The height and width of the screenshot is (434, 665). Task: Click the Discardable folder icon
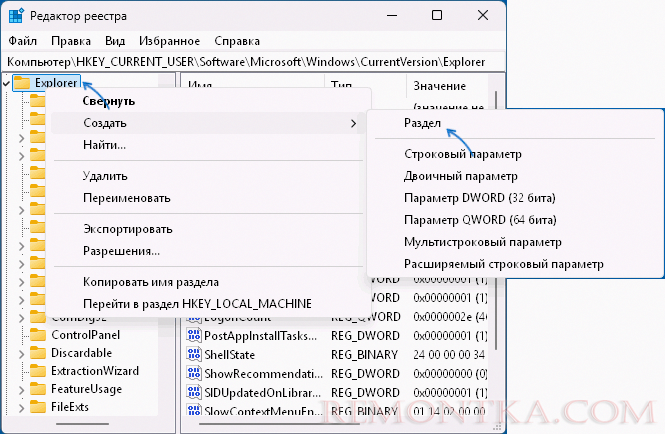(x=38, y=353)
